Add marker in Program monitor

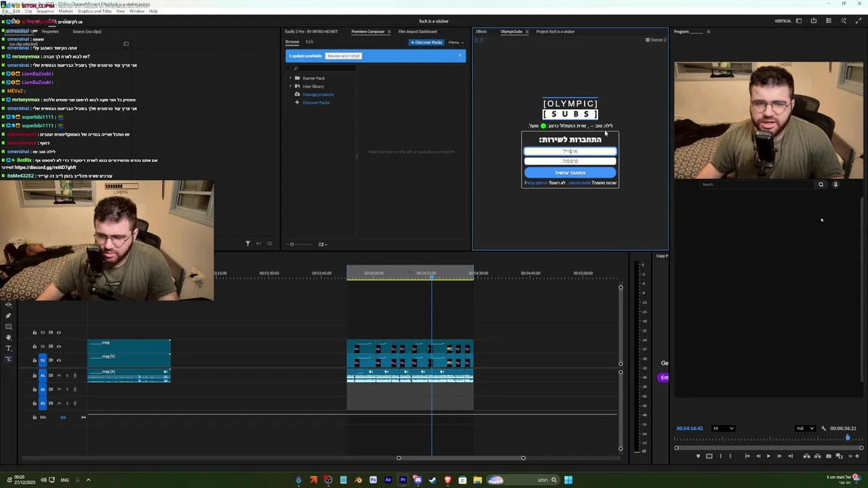point(698,456)
